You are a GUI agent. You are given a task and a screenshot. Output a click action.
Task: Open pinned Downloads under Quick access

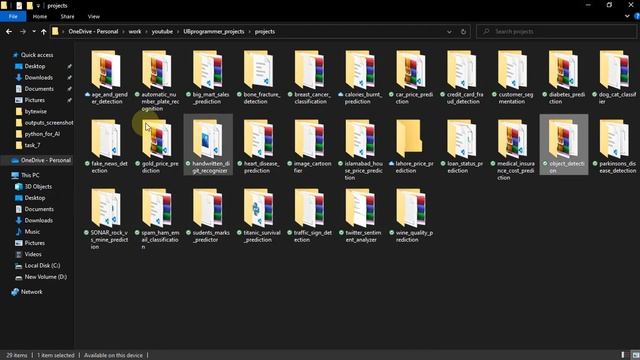pos(38,77)
